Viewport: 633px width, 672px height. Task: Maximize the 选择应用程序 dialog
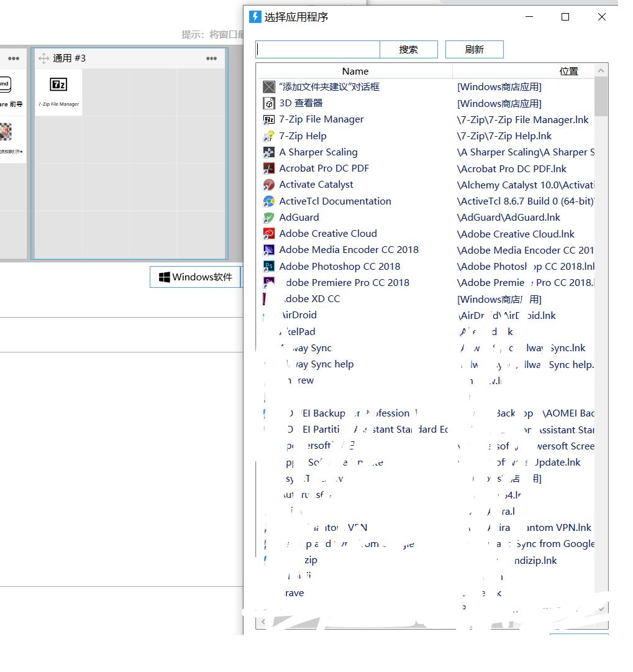tap(565, 17)
